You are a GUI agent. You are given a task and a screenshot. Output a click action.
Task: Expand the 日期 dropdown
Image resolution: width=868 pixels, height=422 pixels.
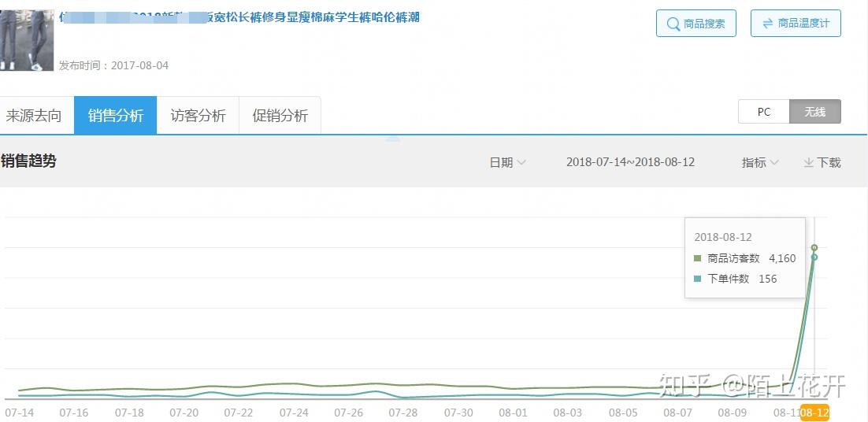tap(507, 163)
